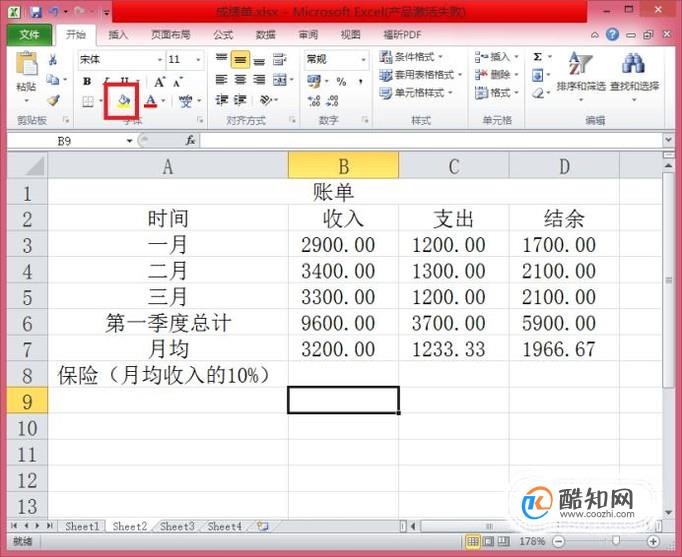Click the Increase Indent icon
The image size is (682, 557).
[240, 100]
